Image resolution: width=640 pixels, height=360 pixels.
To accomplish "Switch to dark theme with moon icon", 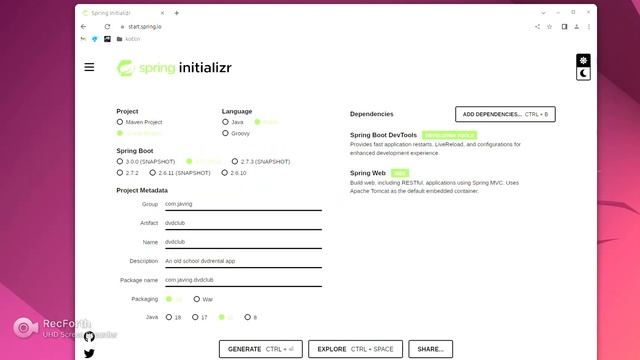I will (583, 74).
